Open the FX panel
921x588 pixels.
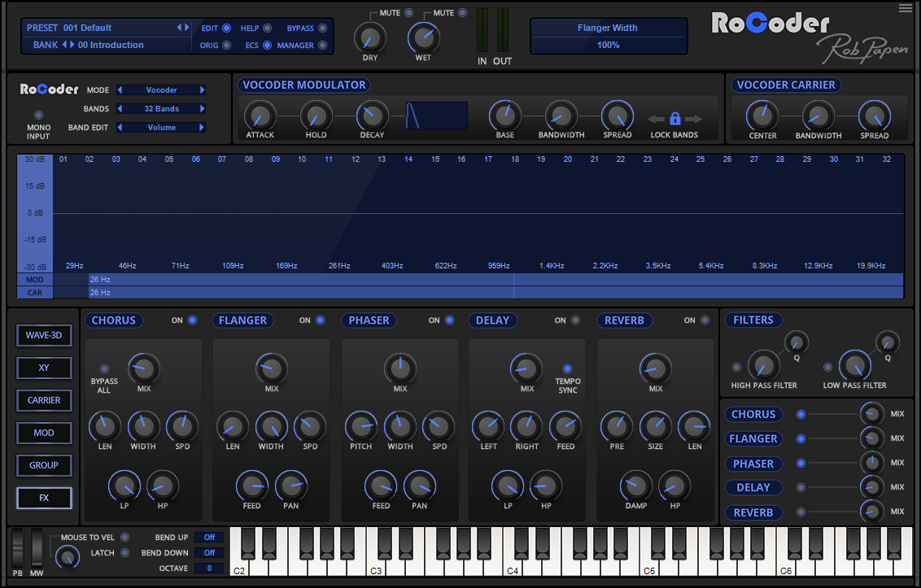(x=44, y=498)
